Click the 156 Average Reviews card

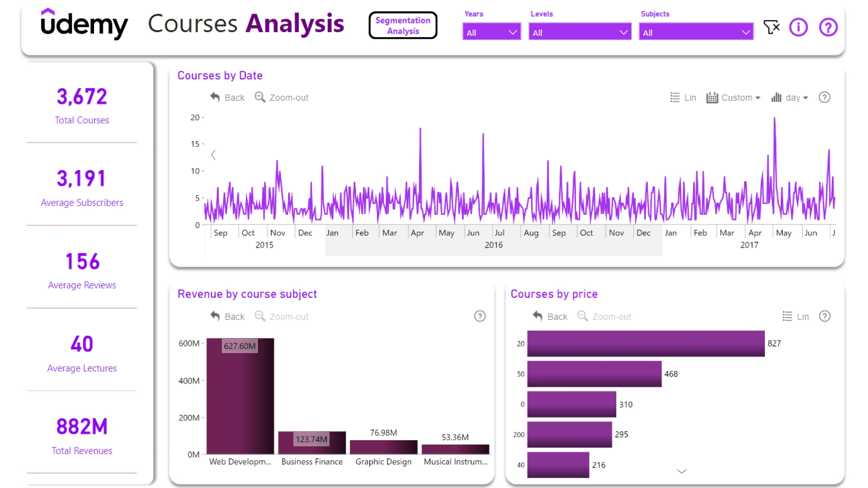click(x=82, y=271)
